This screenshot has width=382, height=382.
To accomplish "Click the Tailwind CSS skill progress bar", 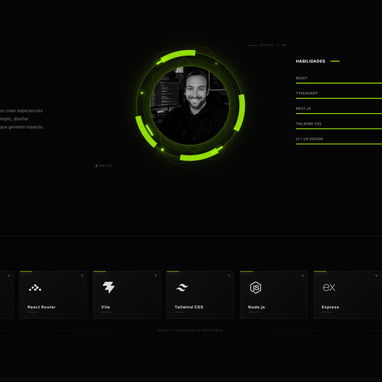I will 339,129.
